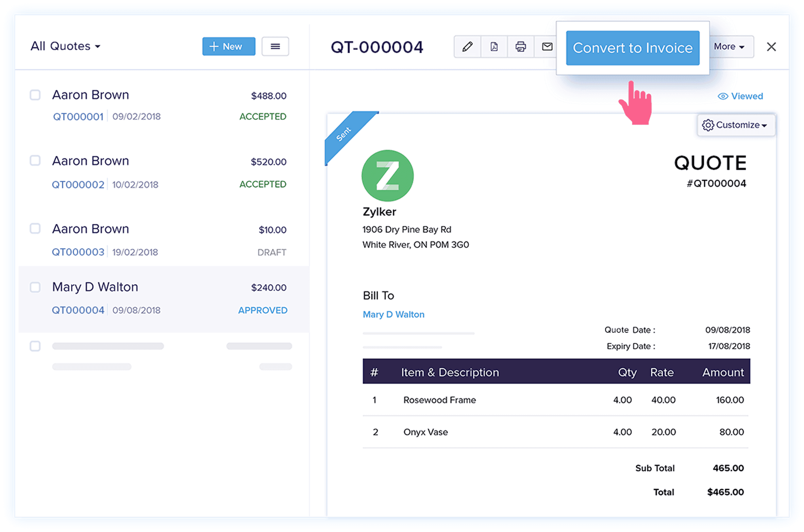Open the hamburger list menu
This screenshot has width=804, height=532.
275,46
